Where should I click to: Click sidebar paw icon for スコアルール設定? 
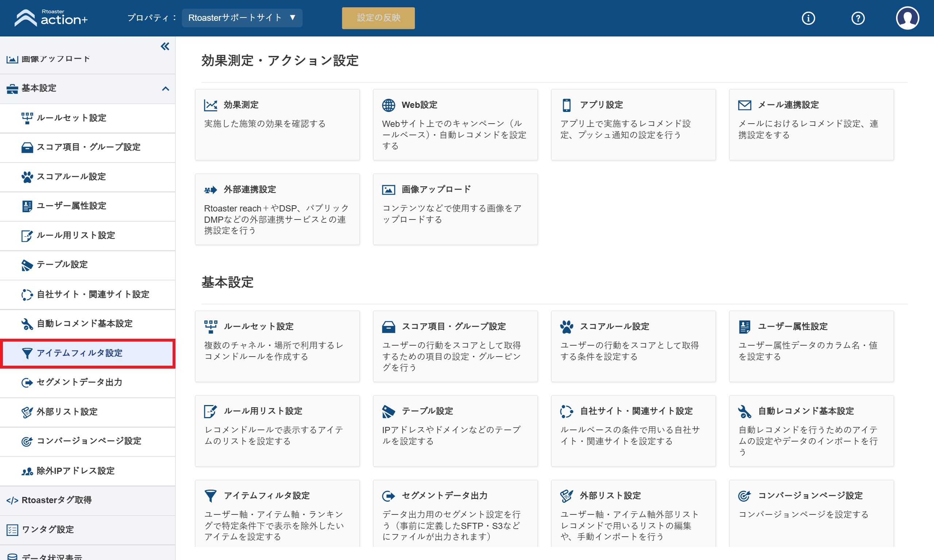click(x=27, y=177)
